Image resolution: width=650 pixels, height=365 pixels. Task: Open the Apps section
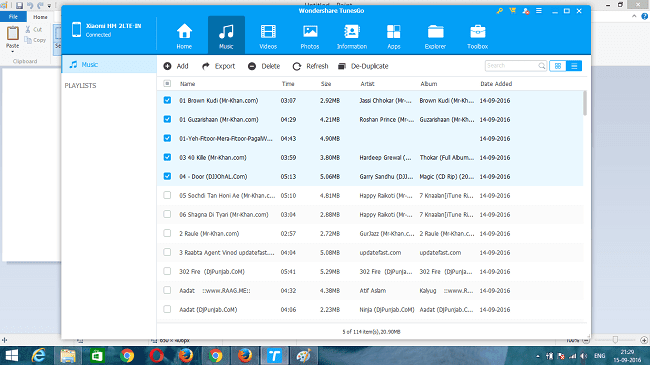pyautogui.click(x=393, y=36)
